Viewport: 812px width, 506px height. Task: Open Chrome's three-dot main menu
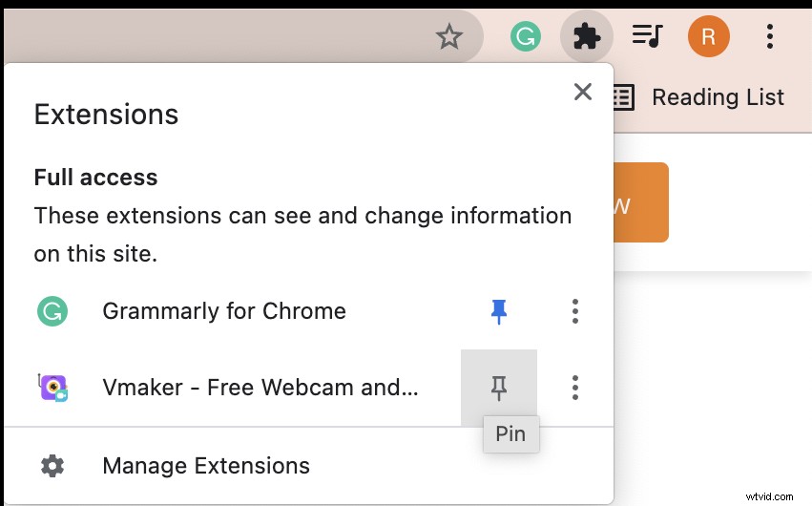pyautogui.click(x=770, y=37)
